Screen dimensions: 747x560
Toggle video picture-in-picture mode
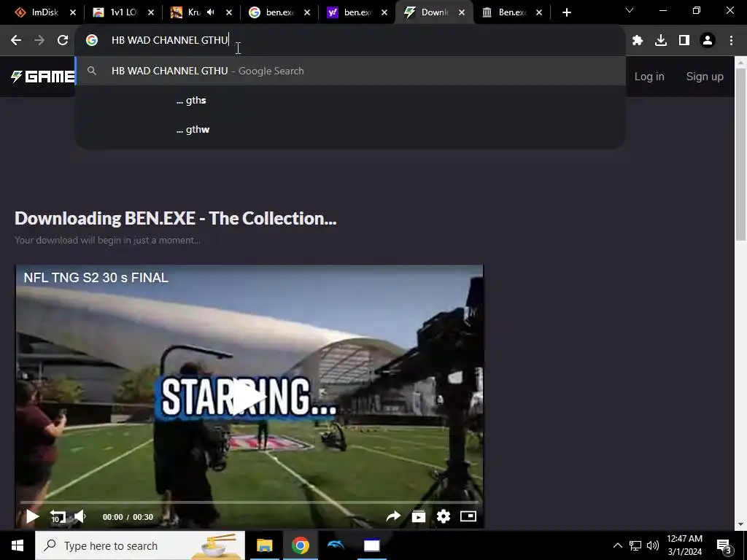pos(468,516)
